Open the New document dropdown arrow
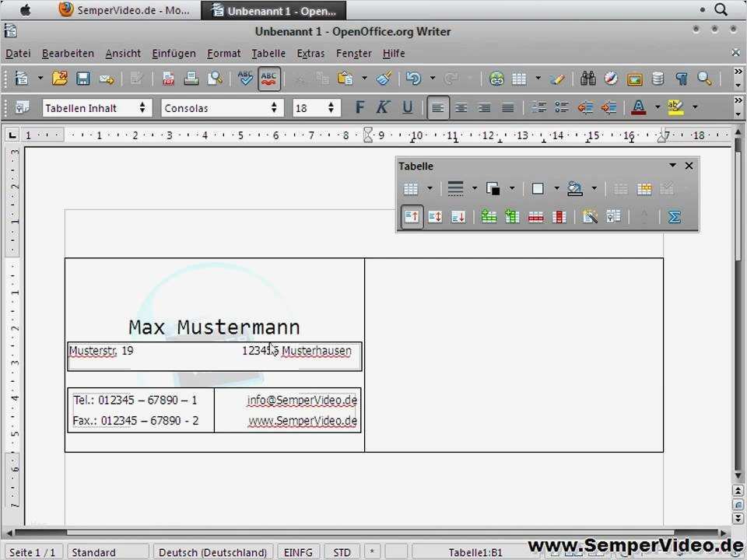This screenshot has width=747, height=560. (x=40, y=78)
